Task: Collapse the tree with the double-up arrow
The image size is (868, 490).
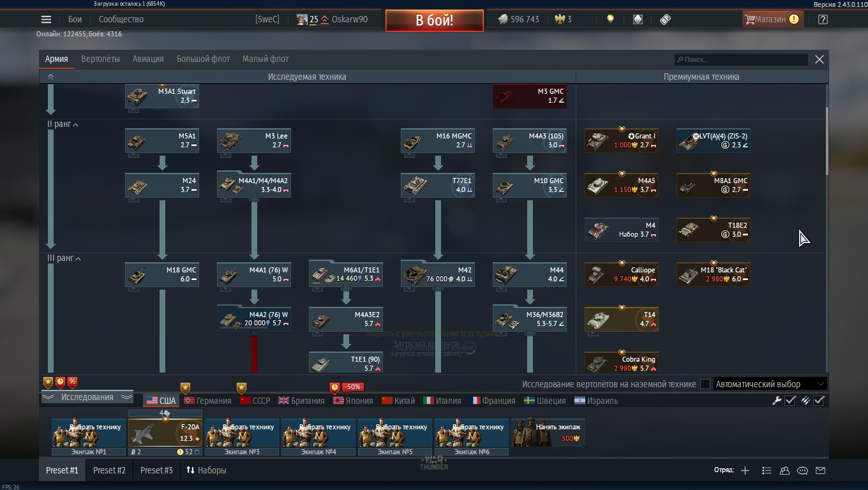Action: [x=50, y=77]
